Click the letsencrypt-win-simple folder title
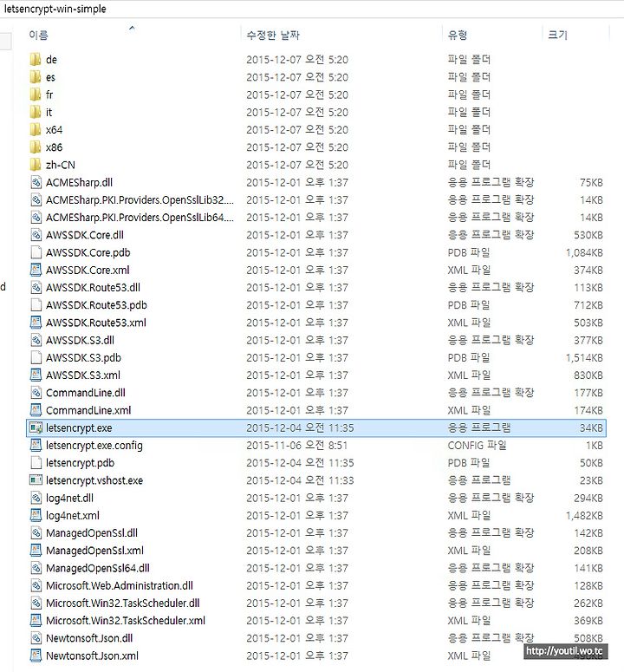The image size is (624, 672). point(55,9)
